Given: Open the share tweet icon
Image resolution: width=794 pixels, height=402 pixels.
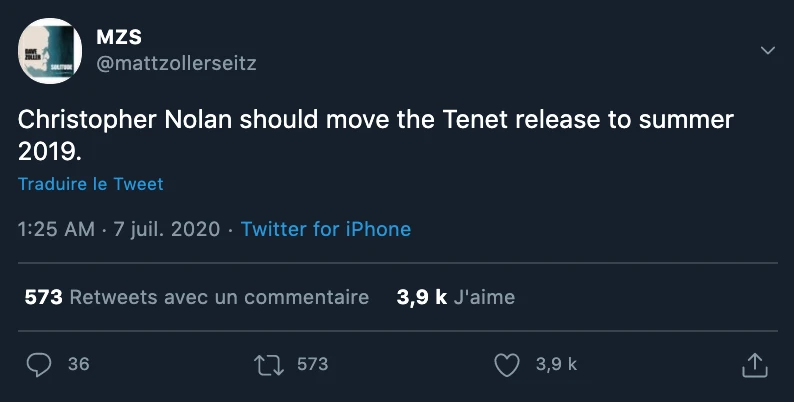Looking at the screenshot, I should click(754, 365).
